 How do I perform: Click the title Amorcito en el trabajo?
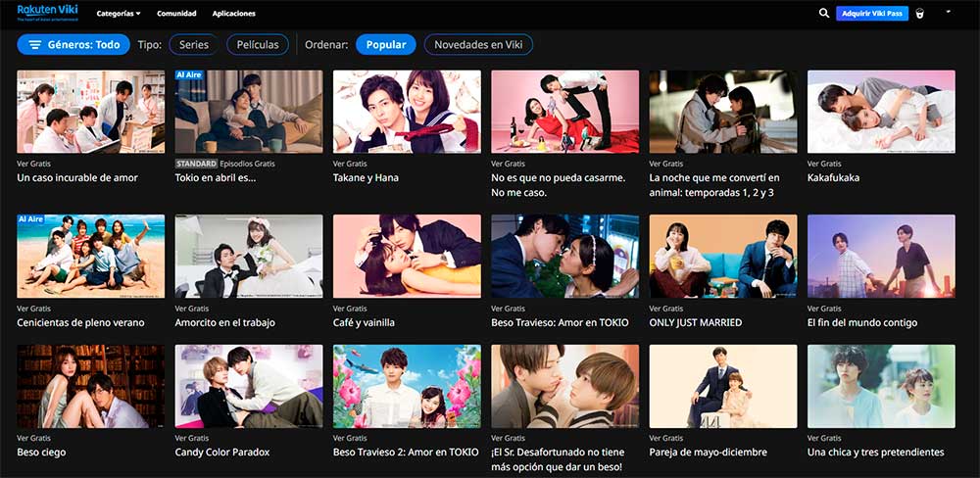click(x=225, y=322)
